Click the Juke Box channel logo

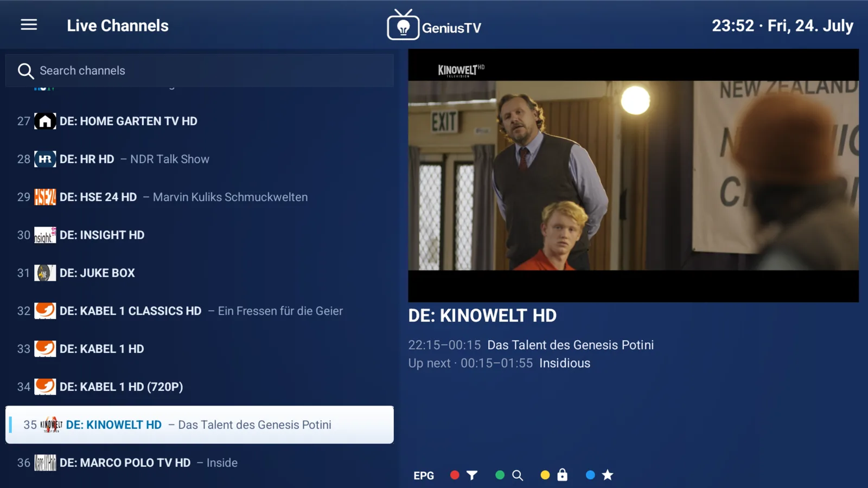pyautogui.click(x=45, y=273)
